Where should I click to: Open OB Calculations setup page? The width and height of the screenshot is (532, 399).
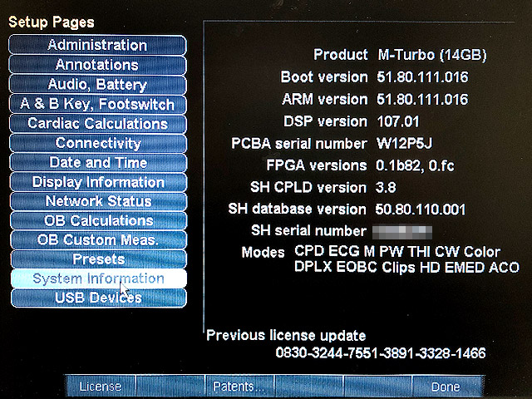(x=98, y=220)
